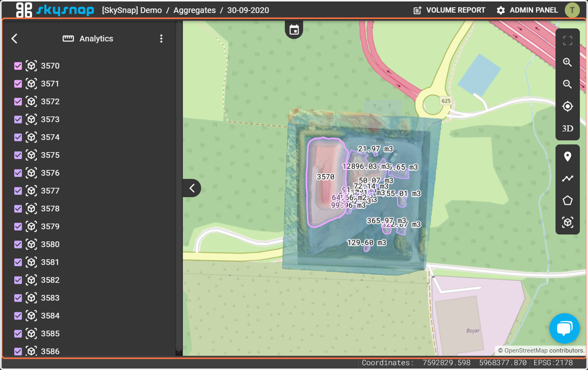Click the volume icon of item 3583

pyautogui.click(x=31, y=298)
